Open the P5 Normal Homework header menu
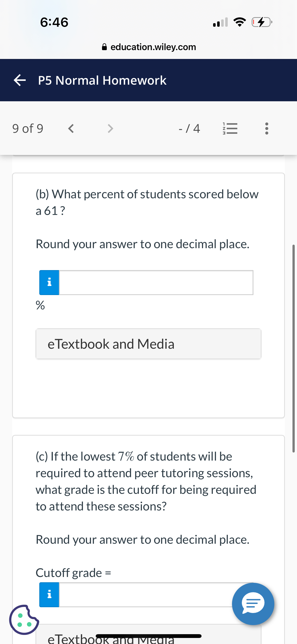Viewport: 297px width, 644px height. 102,80
